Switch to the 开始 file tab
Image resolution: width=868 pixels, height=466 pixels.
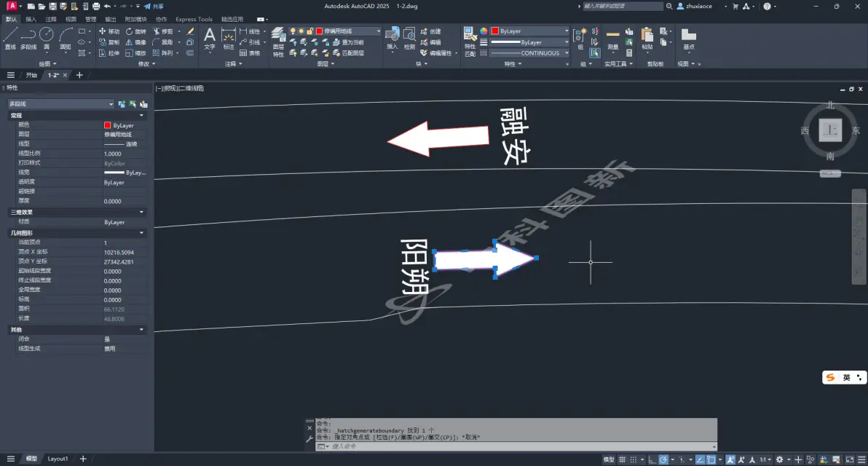(x=31, y=75)
